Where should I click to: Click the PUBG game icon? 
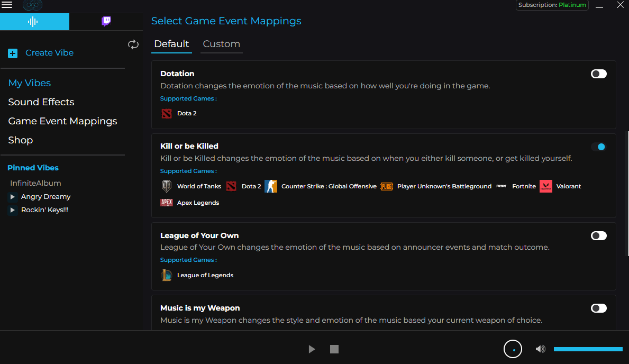point(386,186)
